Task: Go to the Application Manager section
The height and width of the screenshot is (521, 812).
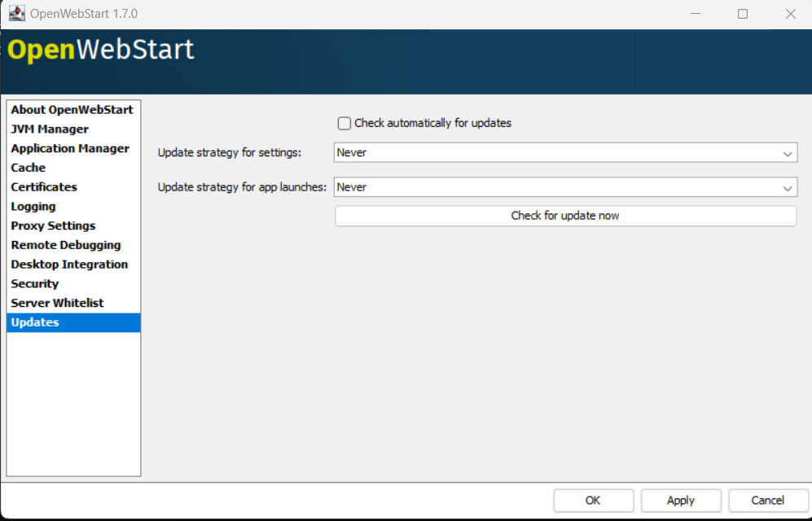Action: (73, 148)
